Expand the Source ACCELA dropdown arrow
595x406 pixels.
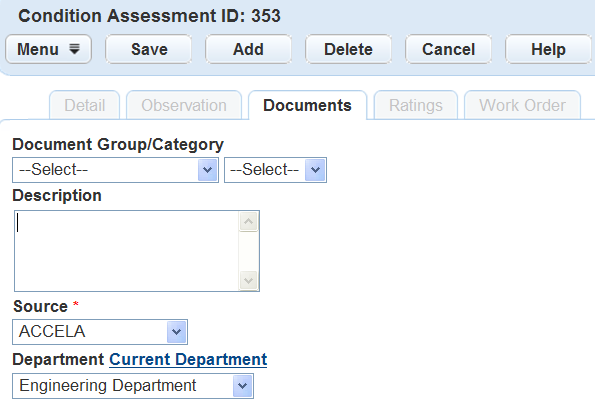(176, 332)
